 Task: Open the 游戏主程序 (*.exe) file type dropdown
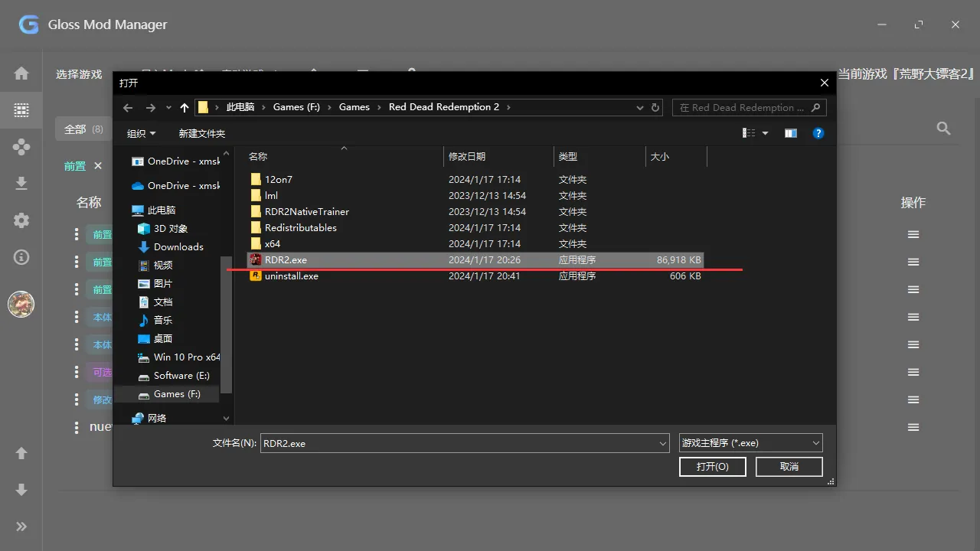tap(751, 443)
